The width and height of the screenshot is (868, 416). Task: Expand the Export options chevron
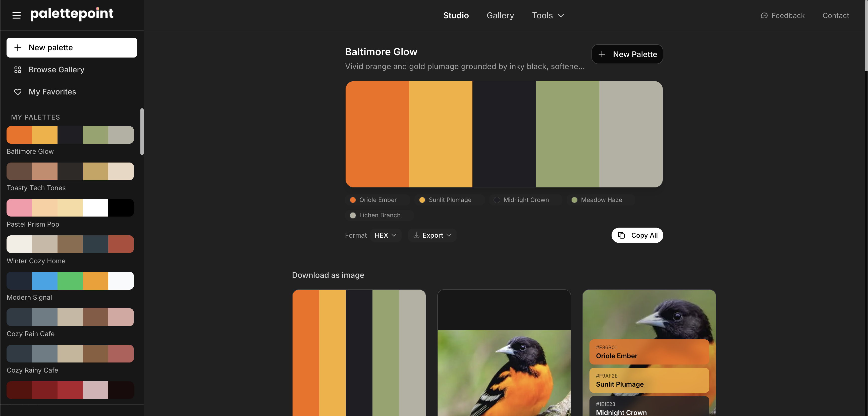pos(449,235)
